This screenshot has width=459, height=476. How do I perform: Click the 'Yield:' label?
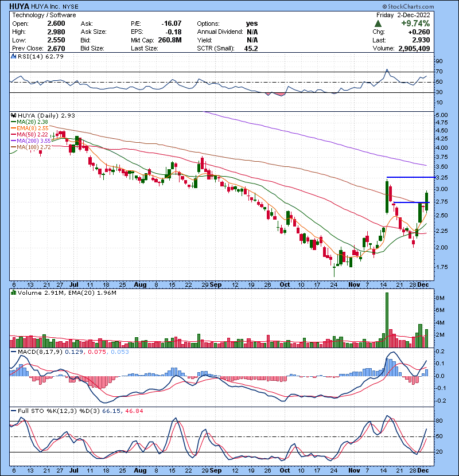pos(204,40)
